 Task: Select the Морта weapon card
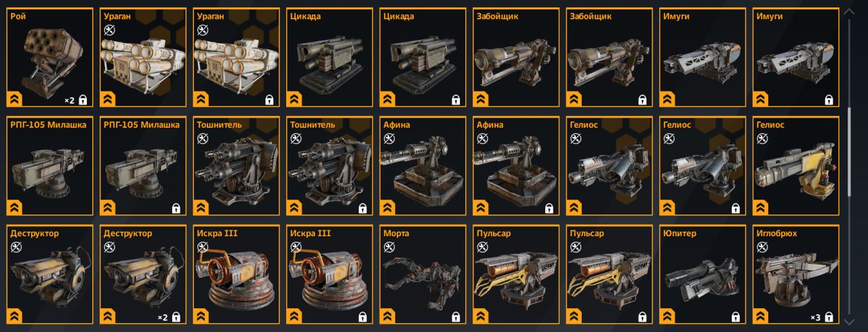(x=422, y=275)
